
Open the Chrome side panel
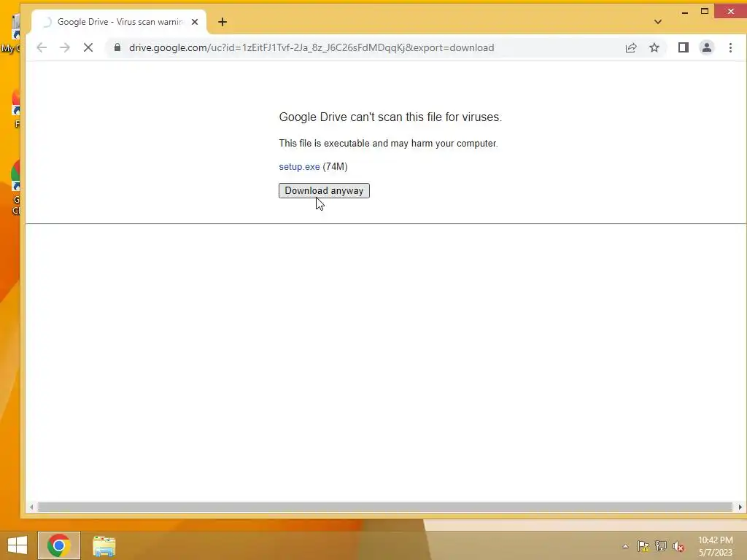[683, 47]
